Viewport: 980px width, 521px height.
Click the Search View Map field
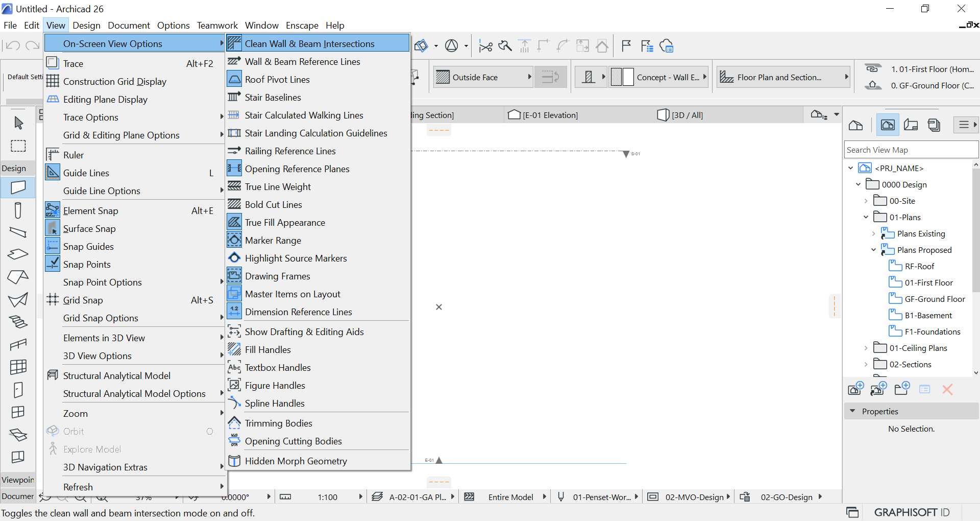(911, 150)
